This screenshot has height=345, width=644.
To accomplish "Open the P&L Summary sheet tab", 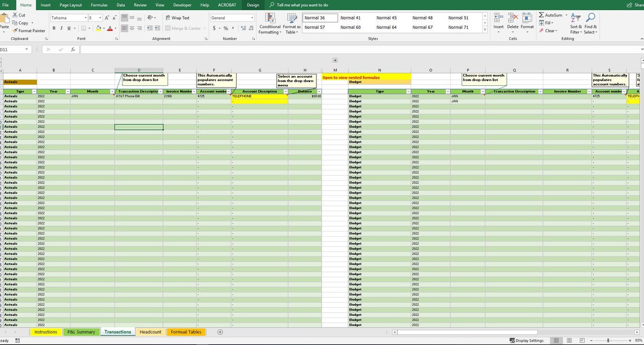I will [x=81, y=332].
